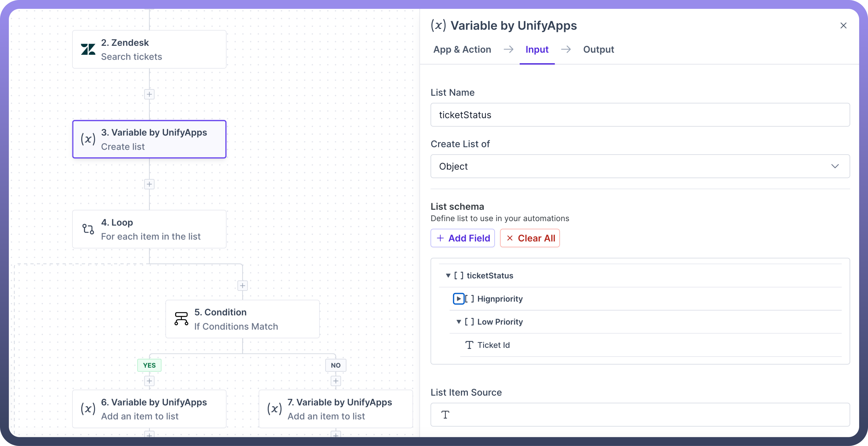Click the plus under the NO branch
The height and width of the screenshot is (446, 868).
(x=336, y=381)
